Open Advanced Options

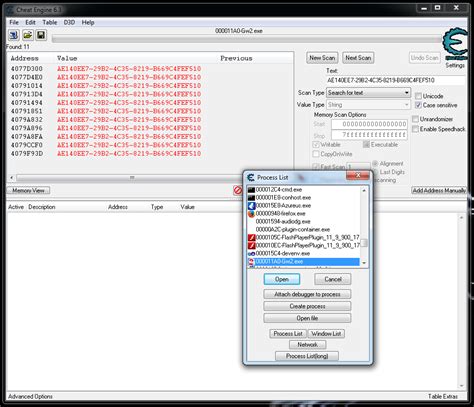30,396
